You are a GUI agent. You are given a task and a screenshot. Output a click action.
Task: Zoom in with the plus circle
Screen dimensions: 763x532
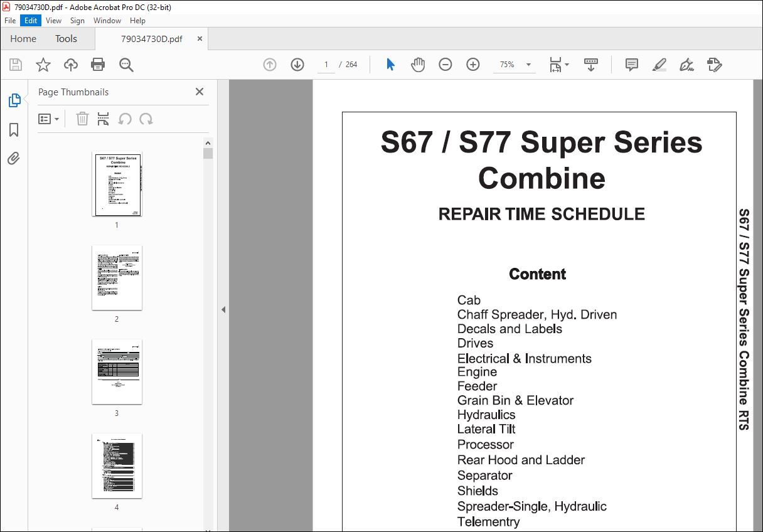pyautogui.click(x=473, y=65)
